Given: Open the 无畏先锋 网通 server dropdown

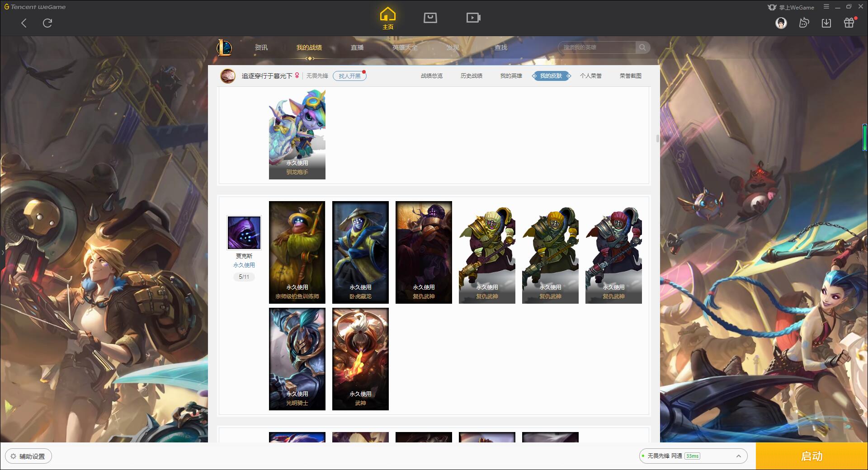Looking at the screenshot, I should pos(693,456).
